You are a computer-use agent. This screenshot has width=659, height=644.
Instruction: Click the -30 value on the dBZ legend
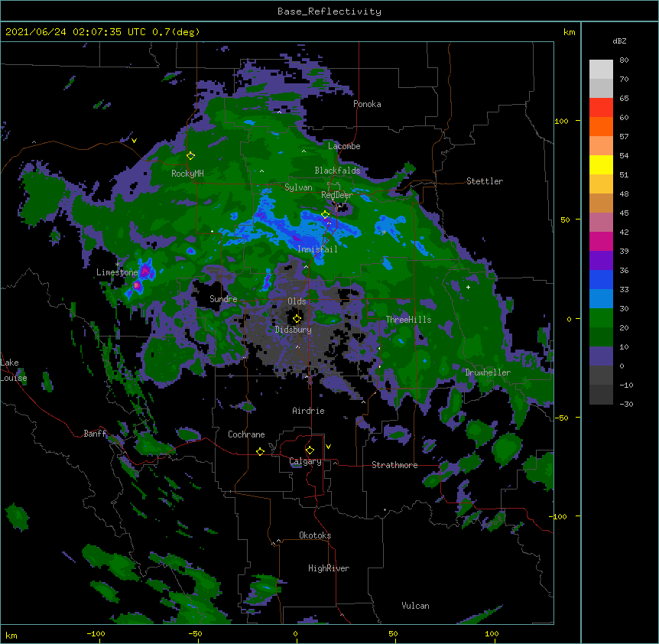pos(626,404)
